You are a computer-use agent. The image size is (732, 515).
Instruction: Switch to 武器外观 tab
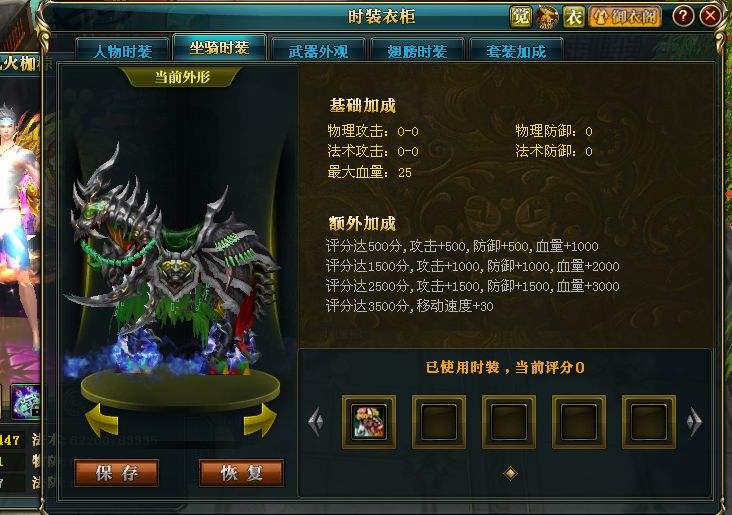pos(318,51)
